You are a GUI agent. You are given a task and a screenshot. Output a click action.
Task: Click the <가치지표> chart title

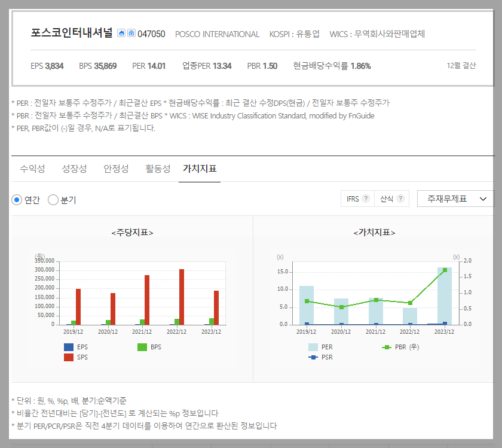click(374, 232)
